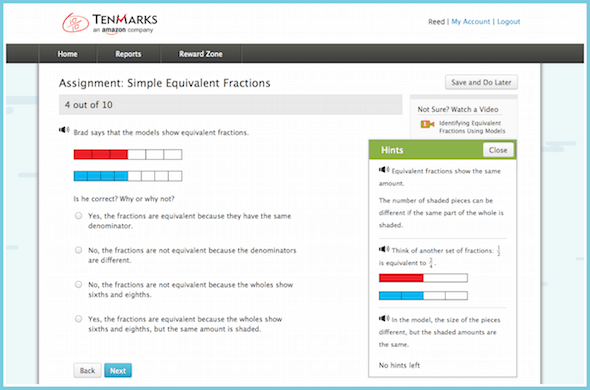
Task: Click the TenMarks logo
Action: point(109,23)
